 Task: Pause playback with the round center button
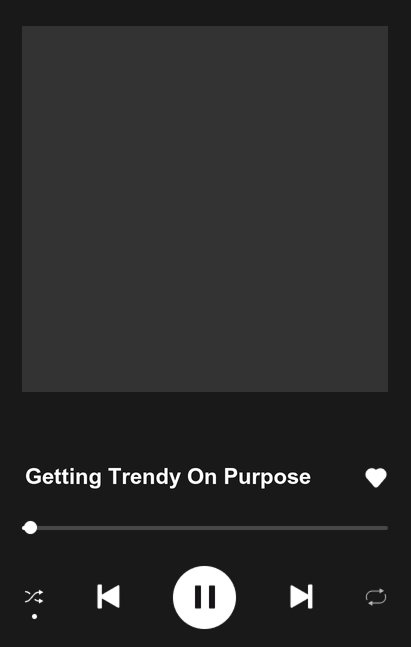click(205, 597)
